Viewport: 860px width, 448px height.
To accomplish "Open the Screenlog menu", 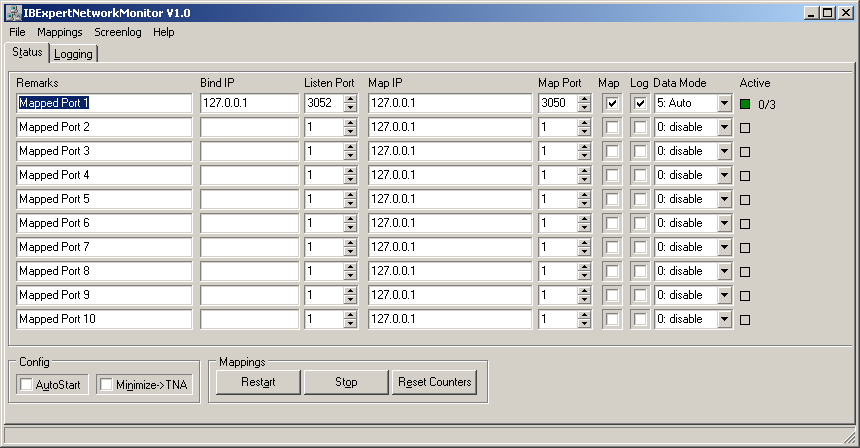I will tap(117, 32).
